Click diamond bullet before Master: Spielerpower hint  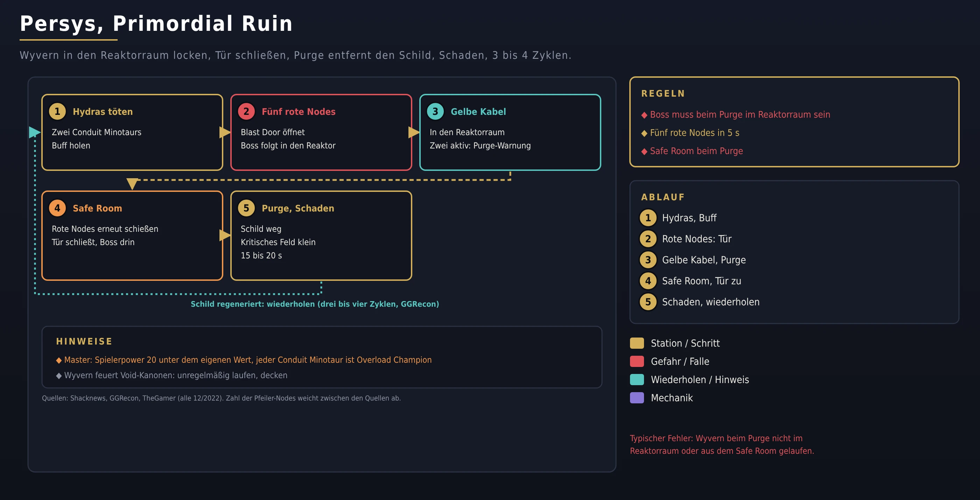point(58,360)
